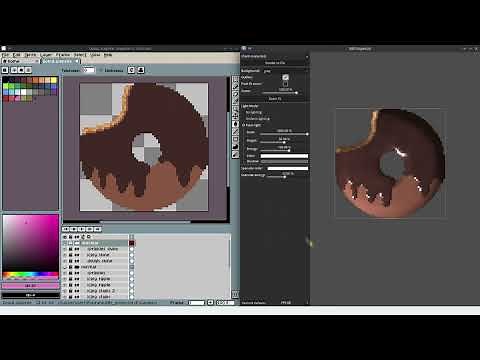Viewport: 480px width, 360px height.
Task: Click the second icon right of Contiguous
Action: coord(141,70)
